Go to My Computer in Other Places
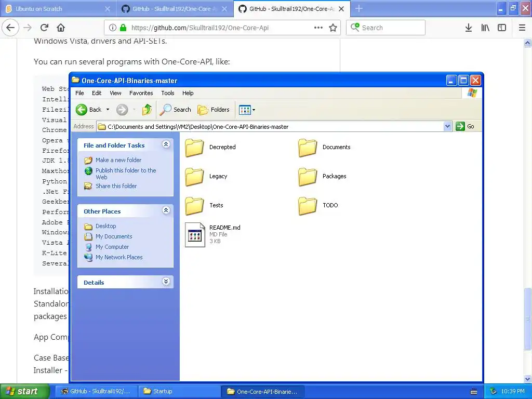Image resolution: width=532 pixels, height=399 pixels. (x=112, y=247)
